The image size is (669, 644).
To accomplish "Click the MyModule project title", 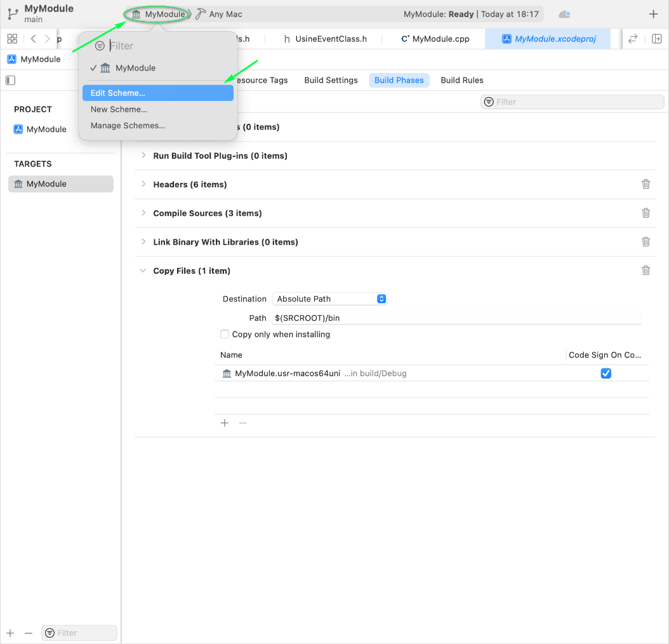I will (x=49, y=8).
